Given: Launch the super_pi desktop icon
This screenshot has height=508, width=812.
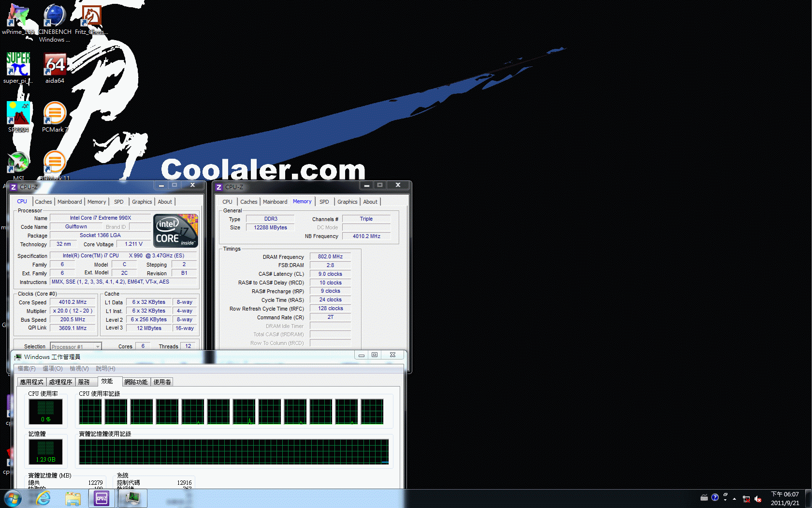Looking at the screenshot, I should [18, 68].
